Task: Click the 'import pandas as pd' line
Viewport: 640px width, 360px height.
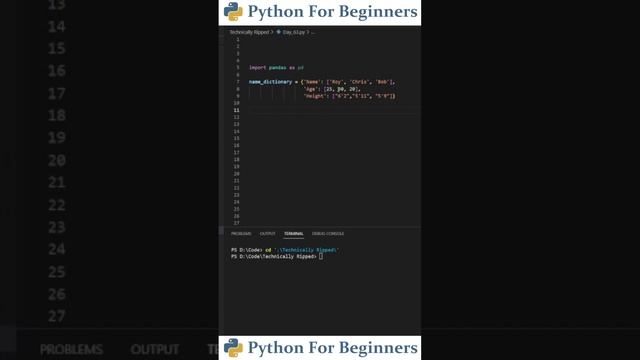Action: click(276, 68)
